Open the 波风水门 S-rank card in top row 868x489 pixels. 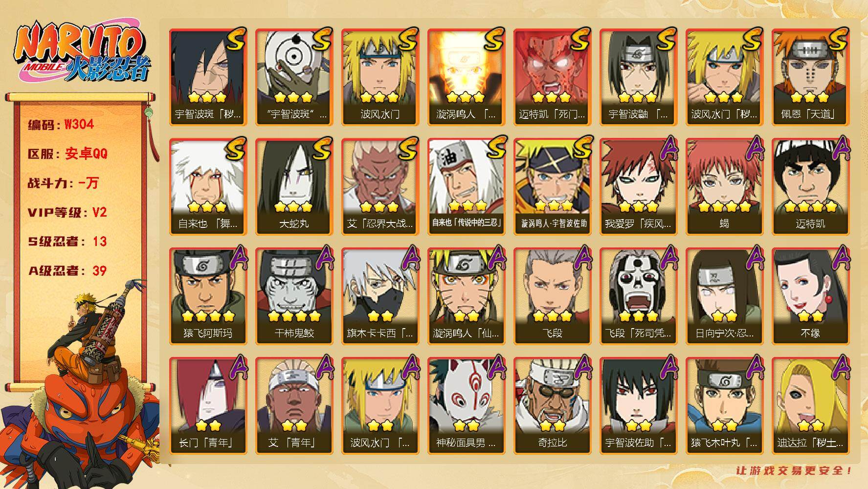click(380, 77)
